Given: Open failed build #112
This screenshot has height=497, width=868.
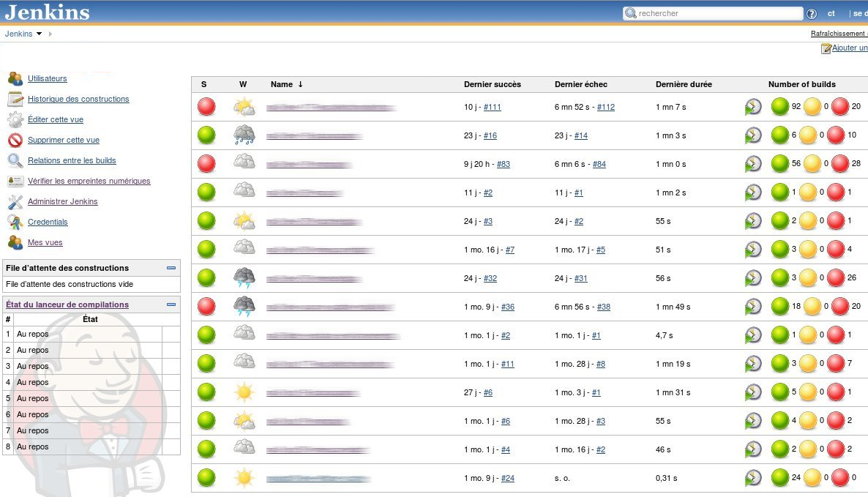Looking at the screenshot, I should coord(605,107).
